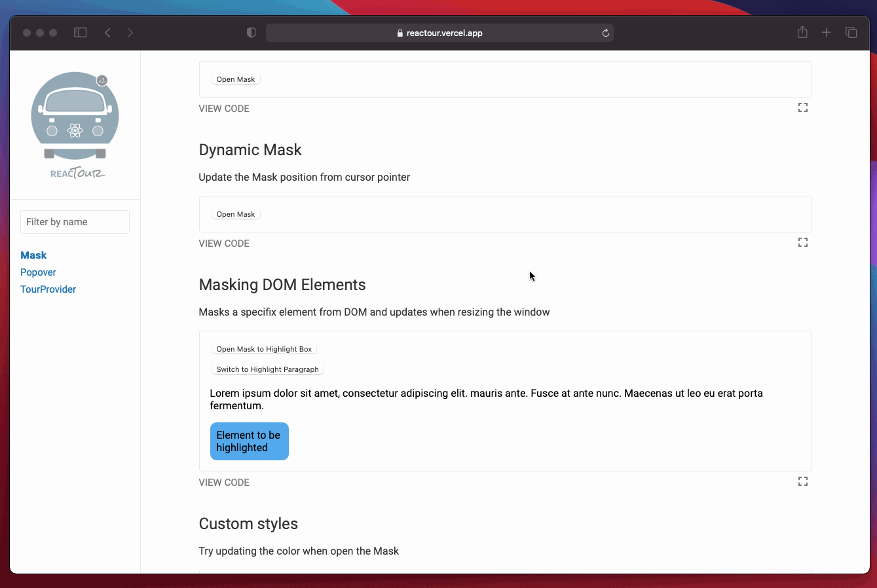
Task: Expand VIEW CODE under Masking DOM Elements example
Action: coord(224,483)
